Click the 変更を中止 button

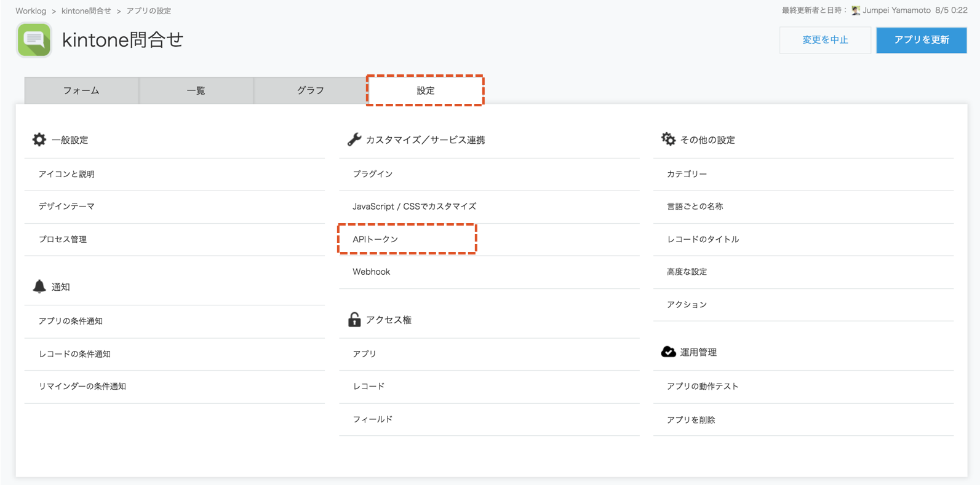(825, 40)
